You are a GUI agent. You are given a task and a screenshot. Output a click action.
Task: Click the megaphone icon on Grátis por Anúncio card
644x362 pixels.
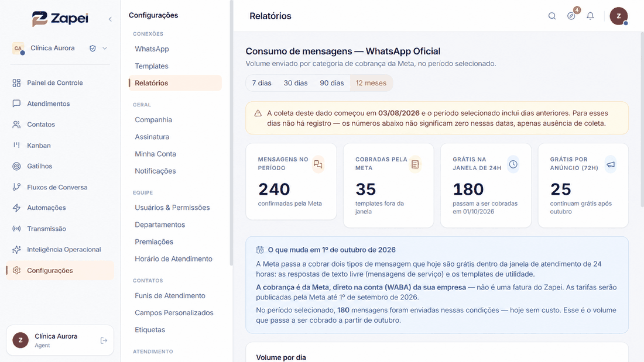pos(611,164)
